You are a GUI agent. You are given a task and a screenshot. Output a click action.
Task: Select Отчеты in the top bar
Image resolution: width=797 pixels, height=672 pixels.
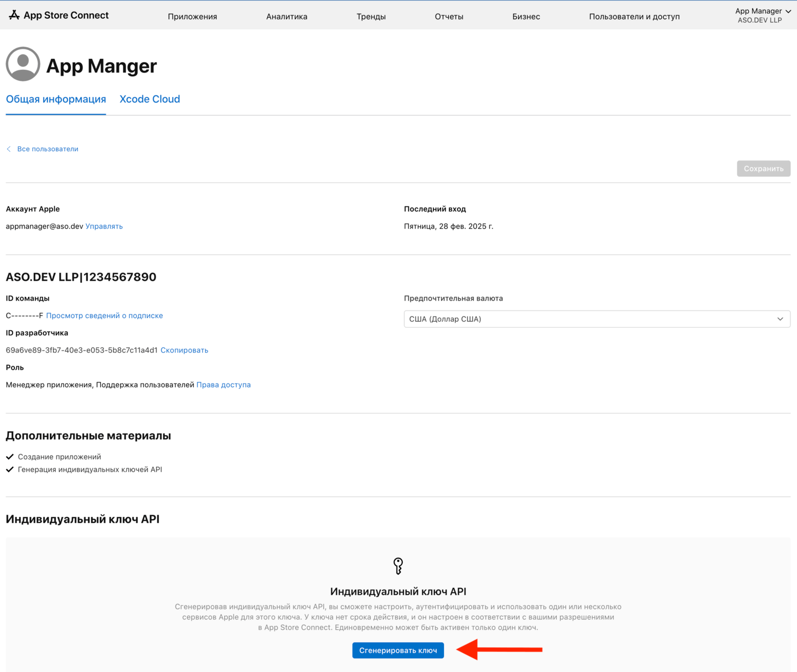[x=449, y=17]
